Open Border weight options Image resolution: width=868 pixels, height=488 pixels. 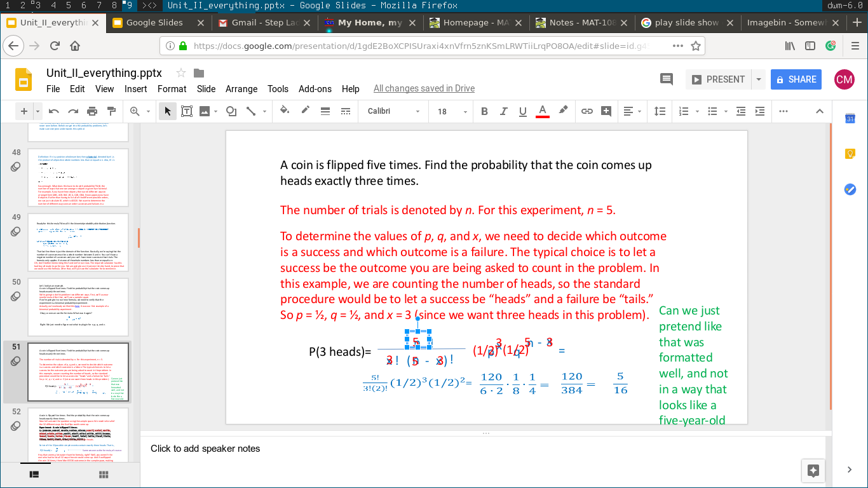[x=325, y=111]
